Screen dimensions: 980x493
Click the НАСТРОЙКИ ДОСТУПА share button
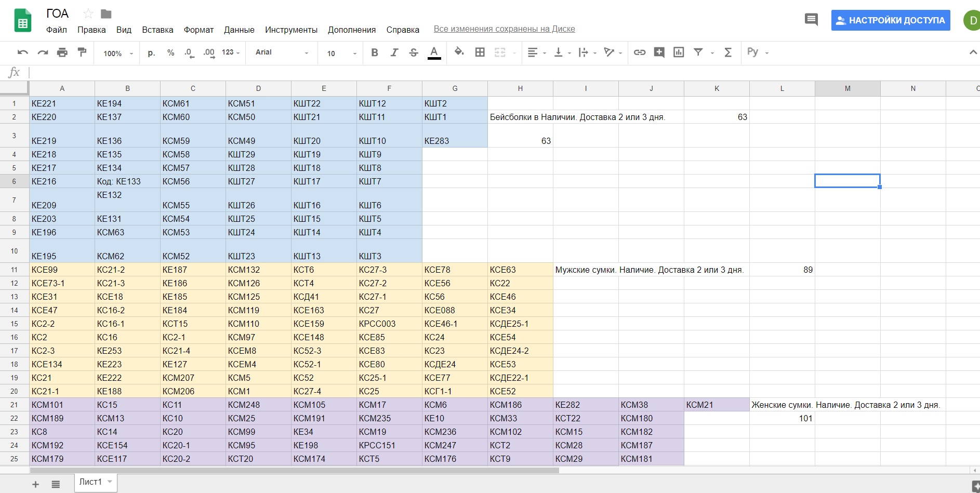[891, 20]
